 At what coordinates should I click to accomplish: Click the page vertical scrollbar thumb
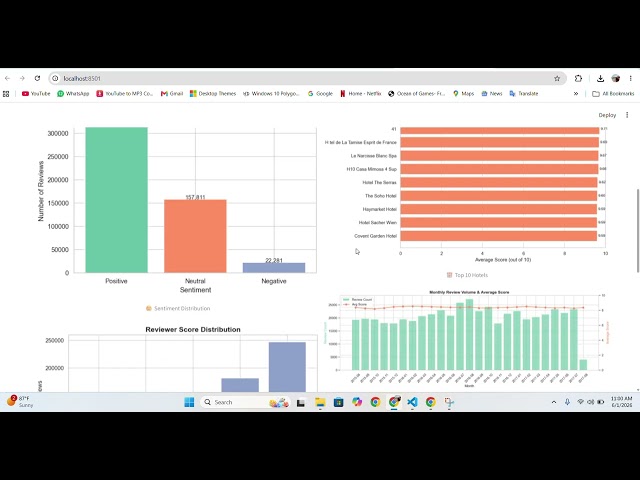coord(638,231)
